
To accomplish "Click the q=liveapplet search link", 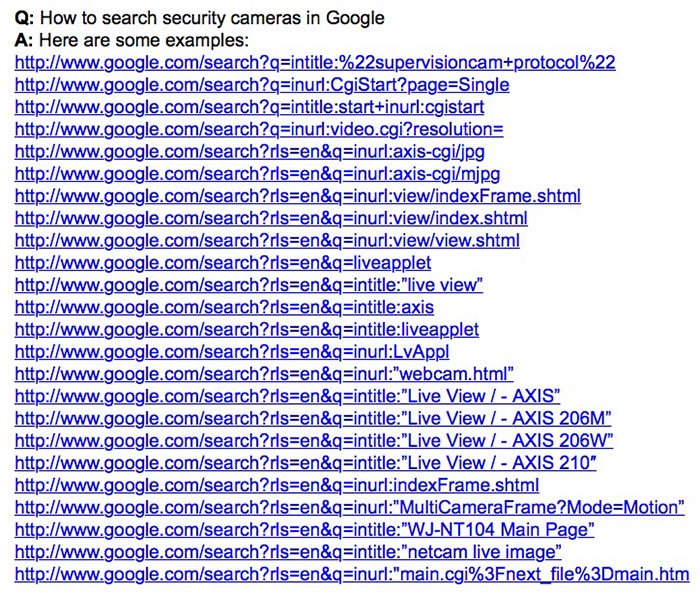I will [223, 263].
